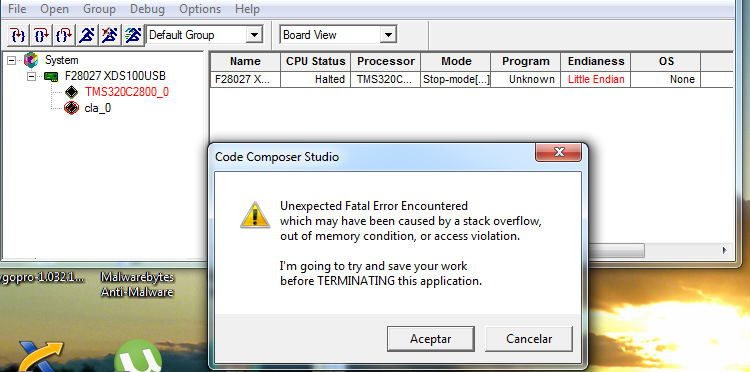The height and width of the screenshot is (372, 750).
Task: Open the Options menu
Action: pyautogui.click(x=200, y=9)
